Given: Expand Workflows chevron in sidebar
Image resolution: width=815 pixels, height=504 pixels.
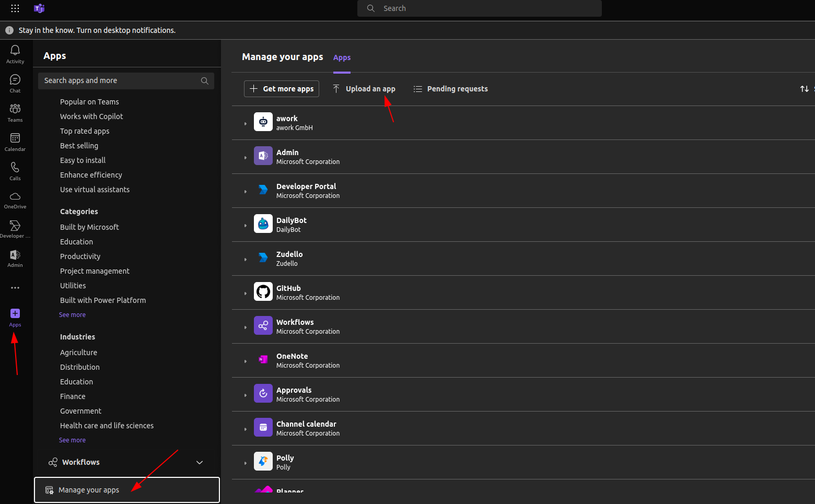Looking at the screenshot, I should click(x=200, y=463).
